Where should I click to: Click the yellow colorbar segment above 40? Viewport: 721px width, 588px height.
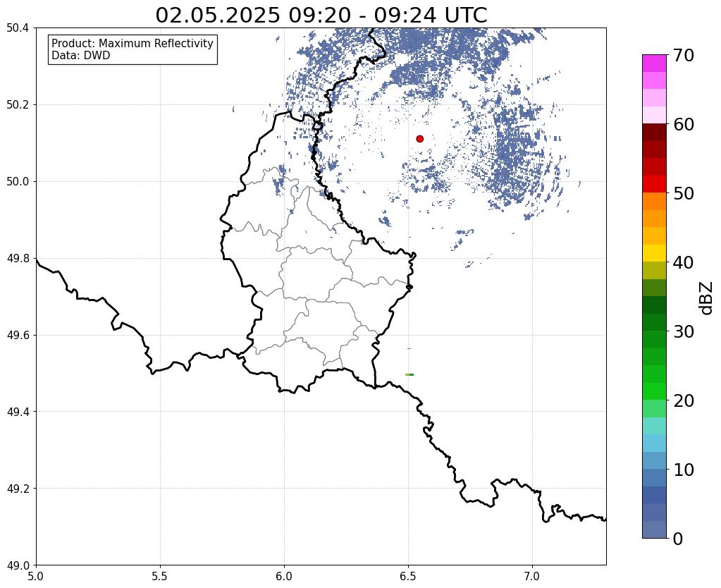pyautogui.click(x=654, y=253)
